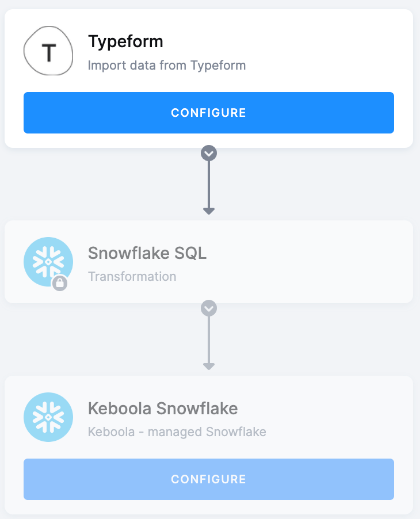Click the 'Transformation' label under Snowflake SQL
This screenshot has width=420, height=519.
coord(132,276)
